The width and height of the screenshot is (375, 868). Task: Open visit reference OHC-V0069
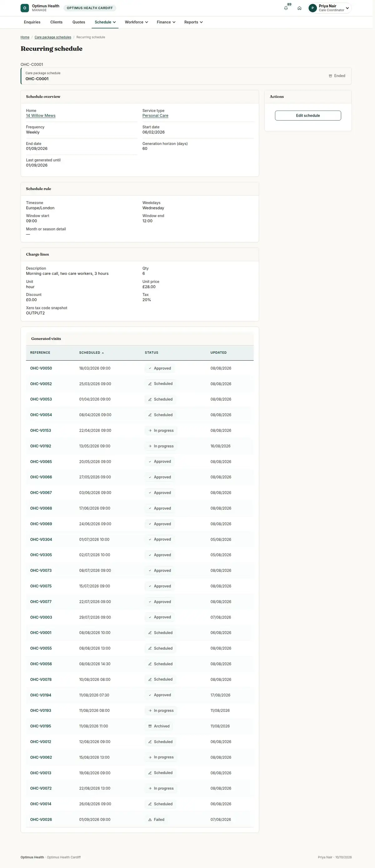point(41,524)
